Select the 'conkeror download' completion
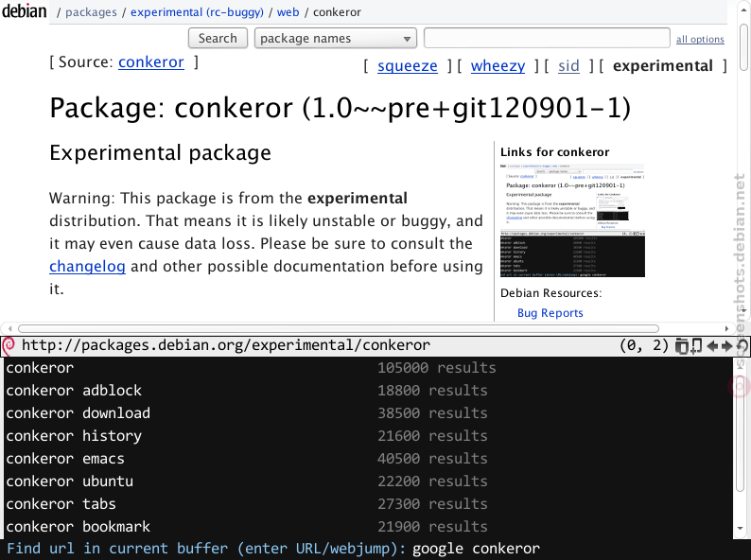 click(368, 413)
